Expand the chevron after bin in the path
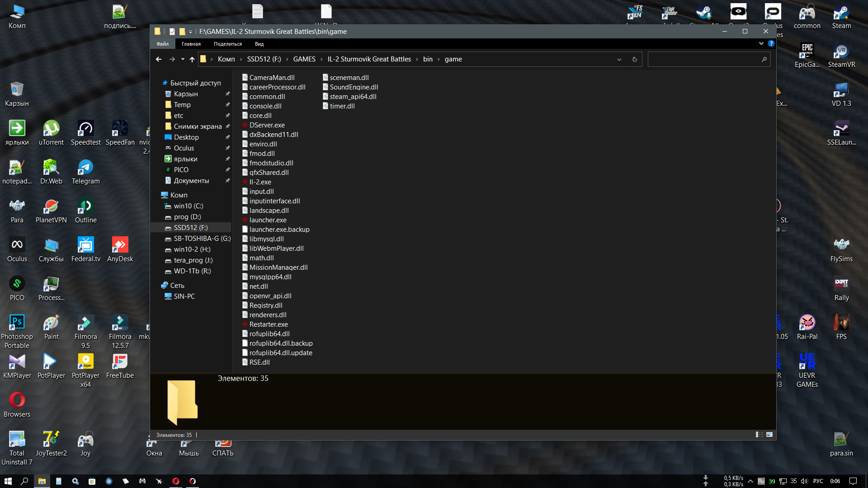 [x=439, y=59]
